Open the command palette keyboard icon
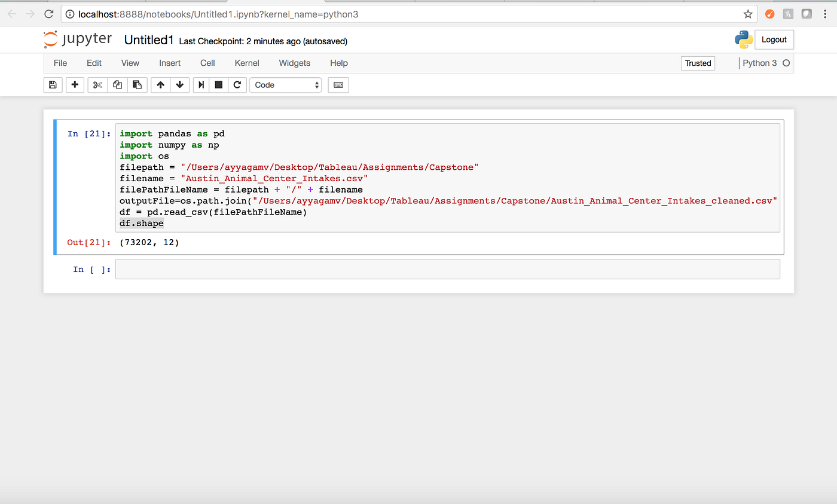The width and height of the screenshot is (837, 504). tap(338, 85)
